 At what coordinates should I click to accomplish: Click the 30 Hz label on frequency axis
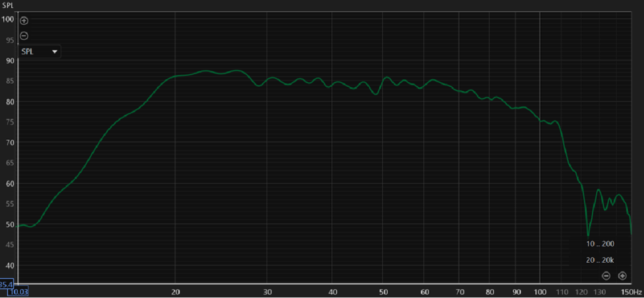click(267, 292)
